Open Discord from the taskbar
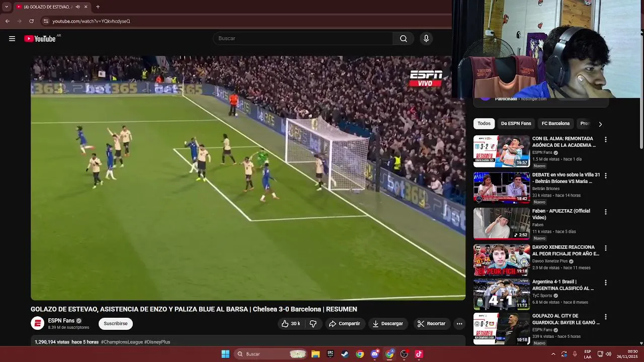The width and height of the screenshot is (644, 362). click(374, 354)
